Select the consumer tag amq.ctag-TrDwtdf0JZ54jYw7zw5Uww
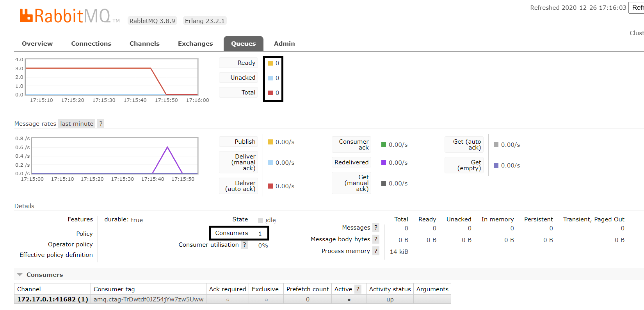This screenshot has height=310, width=644. pos(148,299)
